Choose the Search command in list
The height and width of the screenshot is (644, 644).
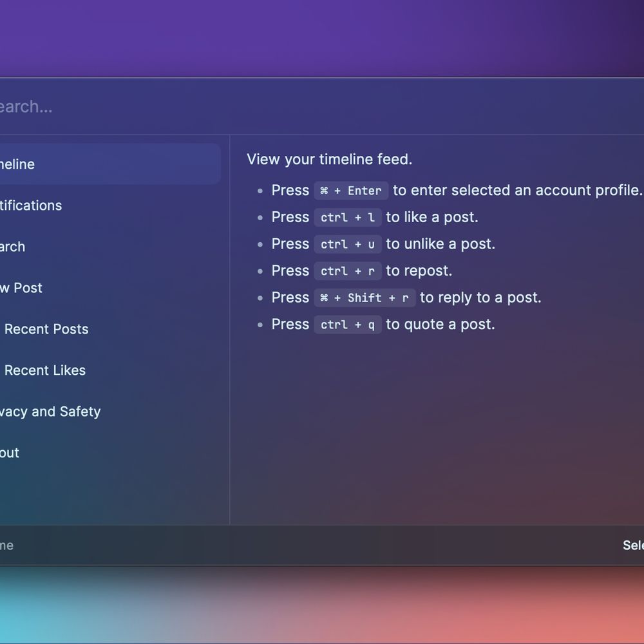coord(110,247)
